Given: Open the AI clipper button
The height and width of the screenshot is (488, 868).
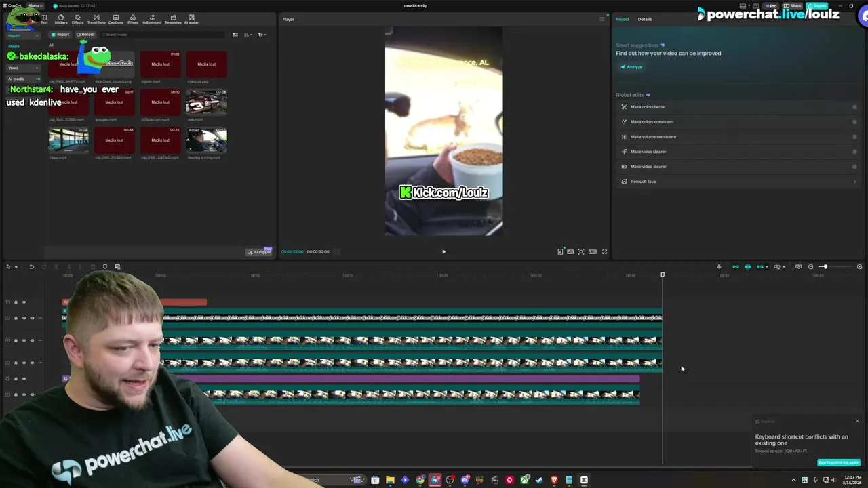Looking at the screenshot, I should 259,252.
